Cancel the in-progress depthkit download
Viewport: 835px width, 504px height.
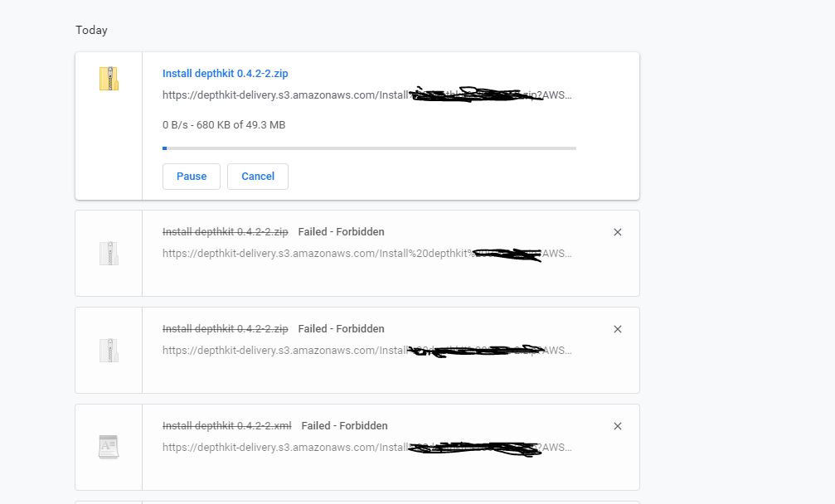click(258, 177)
